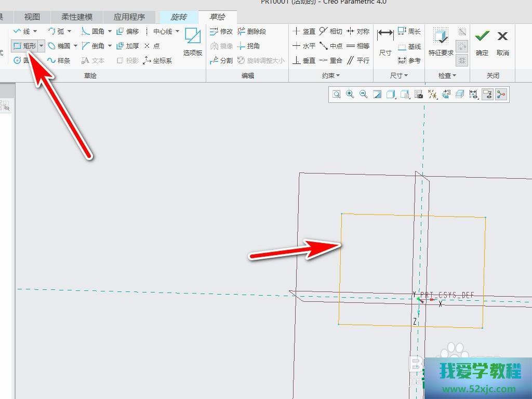Click 特征要求 feature requirements icon

(441, 42)
